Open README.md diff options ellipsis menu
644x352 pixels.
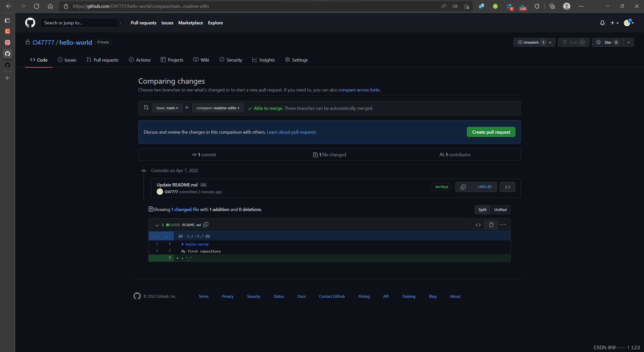coord(503,225)
